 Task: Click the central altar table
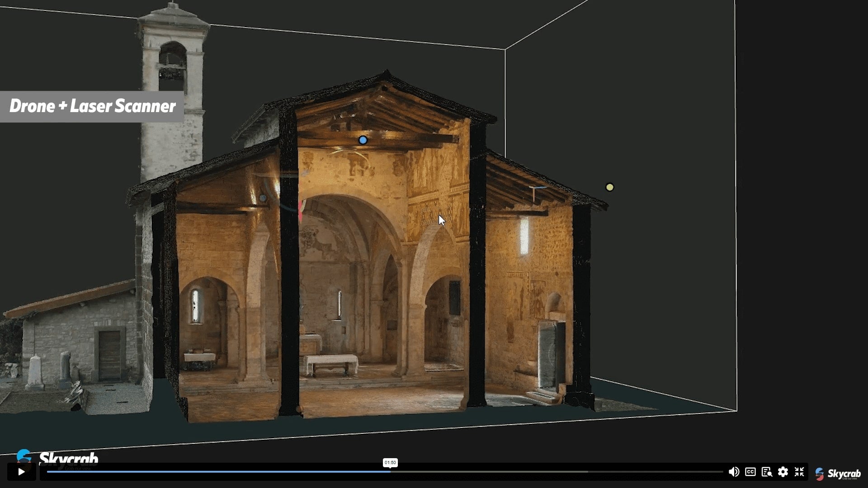pyautogui.click(x=331, y=361)
